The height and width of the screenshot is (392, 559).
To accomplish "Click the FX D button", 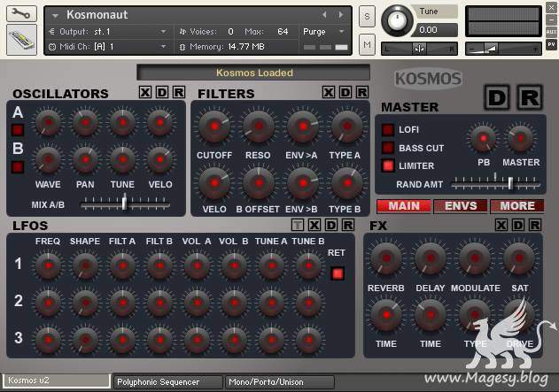I will pyautogui.click(x=518, y=225).
